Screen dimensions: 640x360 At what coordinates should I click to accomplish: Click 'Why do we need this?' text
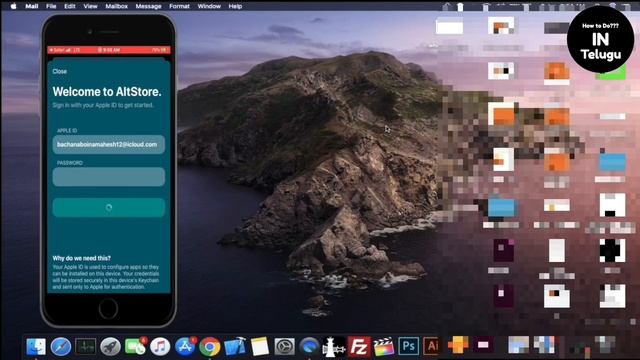tap(82, 258)
